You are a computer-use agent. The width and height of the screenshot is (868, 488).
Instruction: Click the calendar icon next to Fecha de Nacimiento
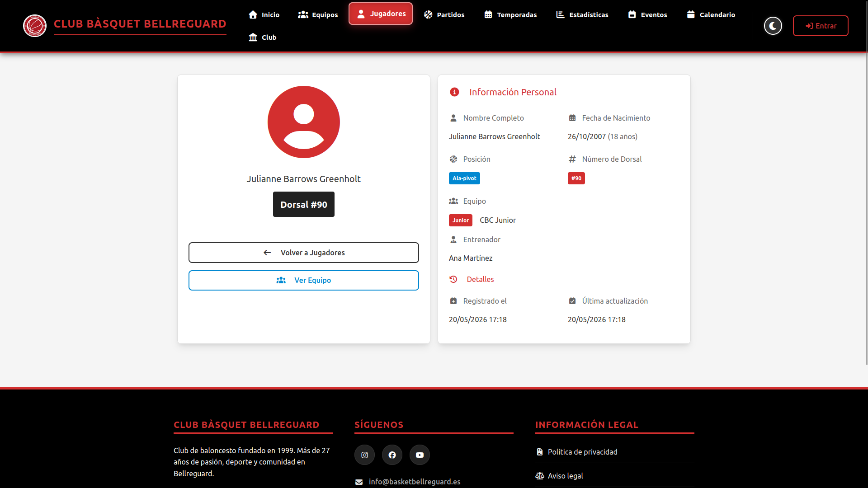point(572,118)
